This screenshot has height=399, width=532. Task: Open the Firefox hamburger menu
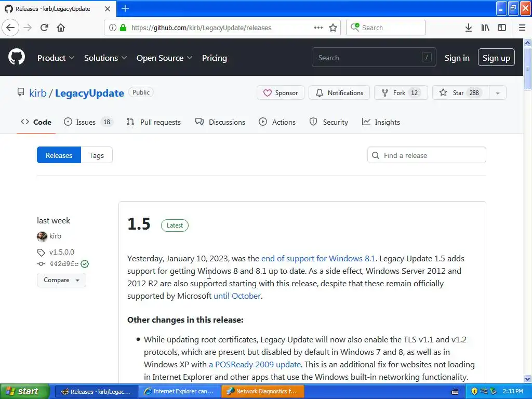coord(522,28)
